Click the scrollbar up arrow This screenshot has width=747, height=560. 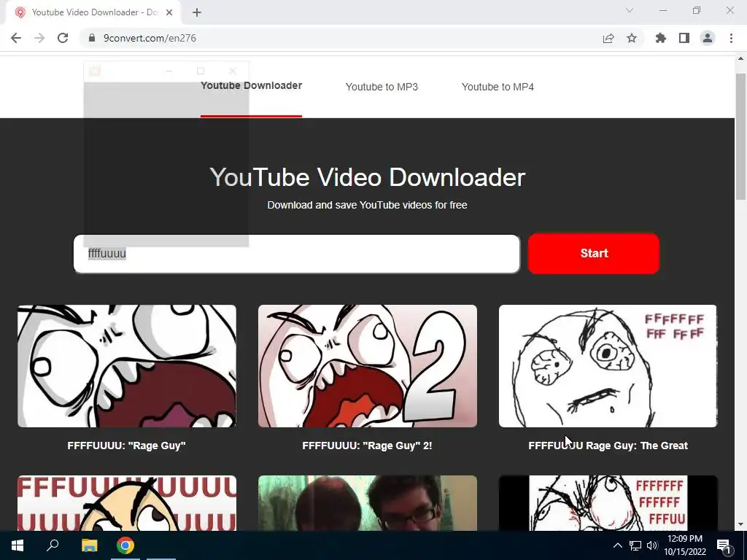coord(740,59)
